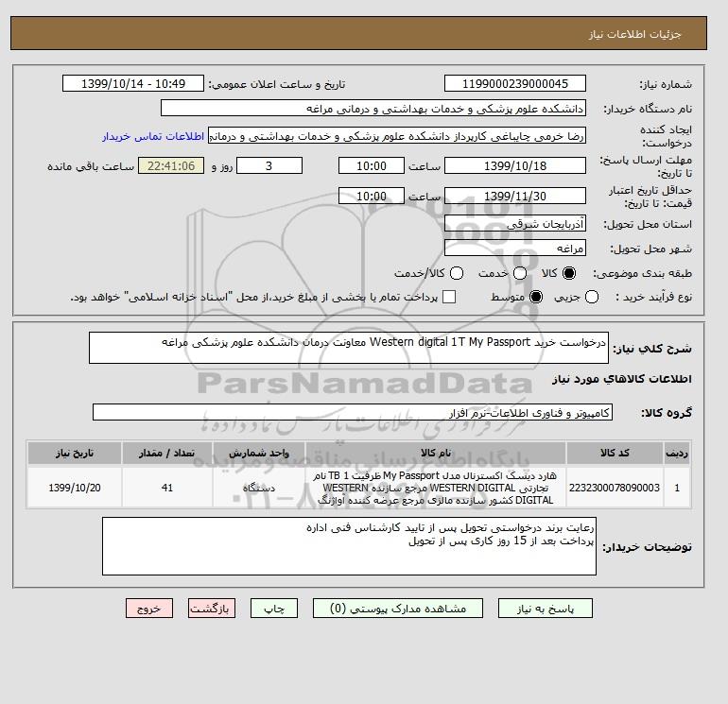Screen dimensions: 728x704
Task: Click the need date cell 1399/10/20
Action: [x=75, y=488]
